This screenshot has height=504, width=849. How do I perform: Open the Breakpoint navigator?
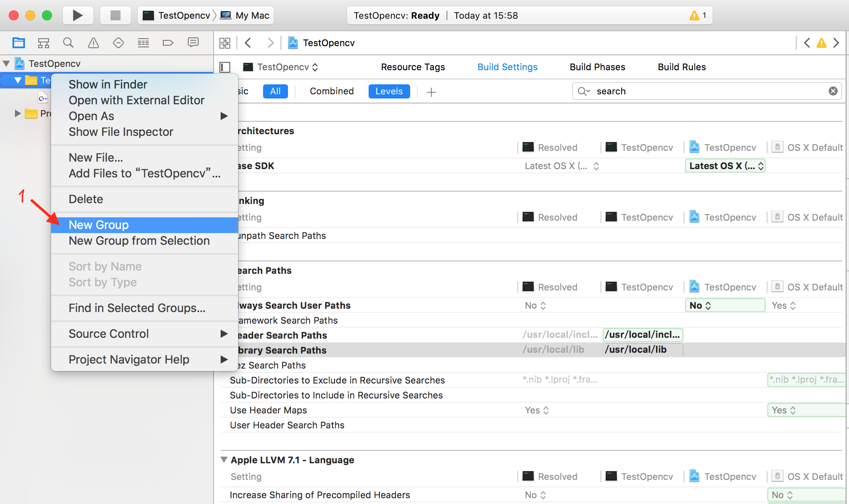[x=168, y=43]
